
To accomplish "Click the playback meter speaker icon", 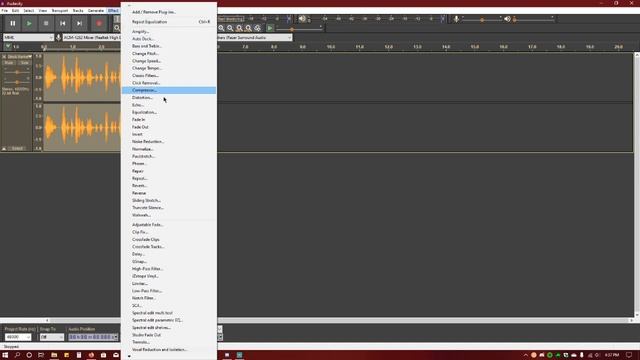I will click(x=302, y=19).
